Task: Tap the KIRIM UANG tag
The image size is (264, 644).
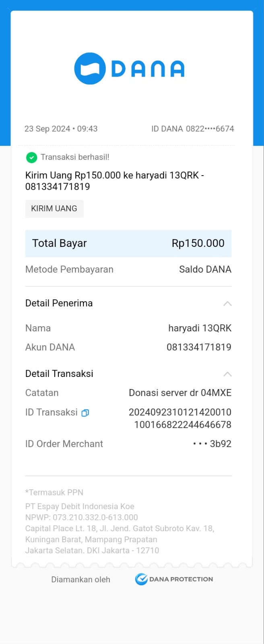Action: tap(54, 209)
